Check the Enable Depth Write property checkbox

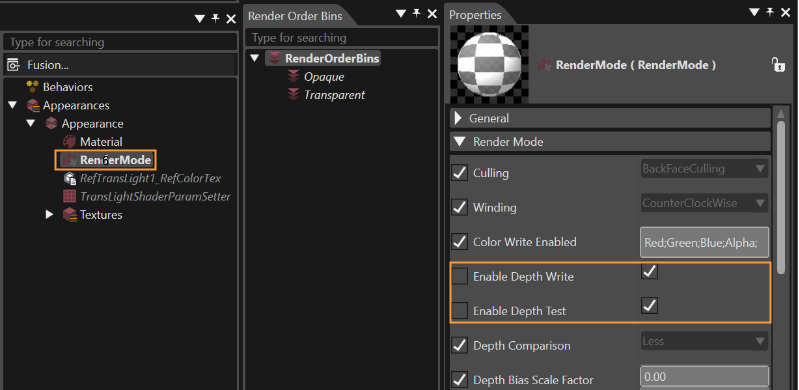[x=460, y=276]
